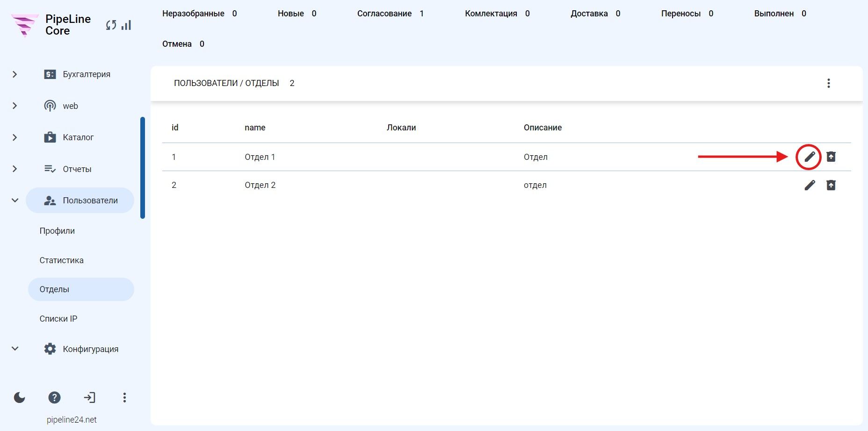Collapse the Пользователи section chevron

coord(15,200)
